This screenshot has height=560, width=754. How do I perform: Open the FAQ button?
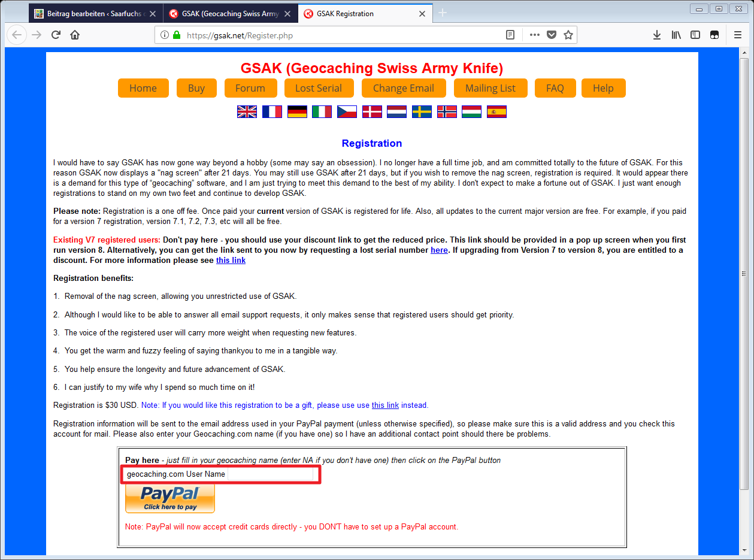[x=555, y=88]
